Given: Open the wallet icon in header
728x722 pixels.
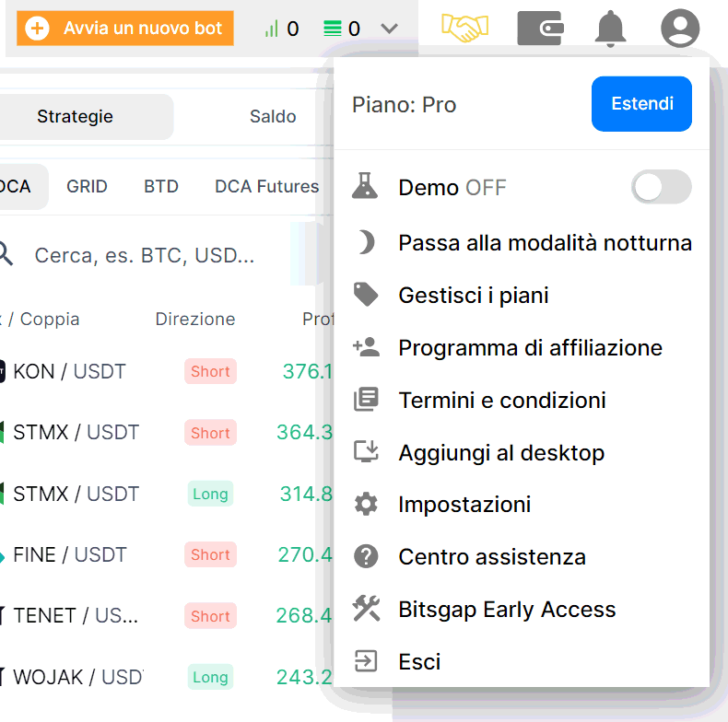Looking at the screenshot, I should [x=540, y=29].
